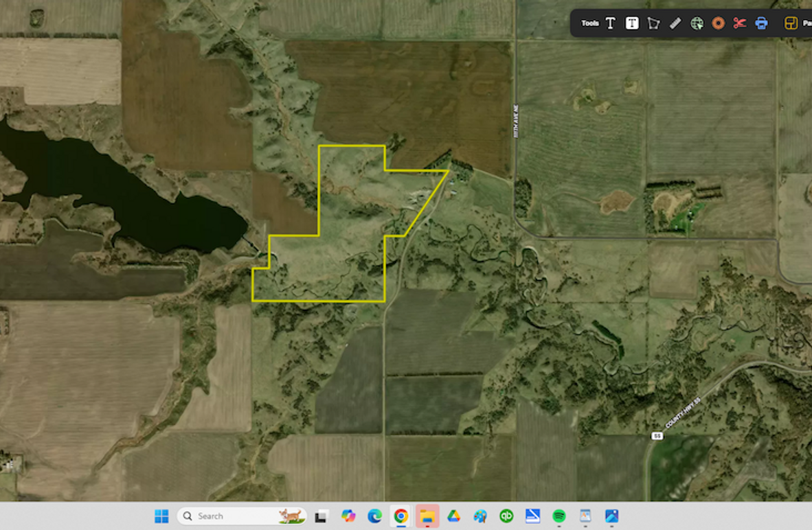Screen dimensions: 812x530
Task: Open File Explorer from the taskbar
Action: click(x=427, y=516)
